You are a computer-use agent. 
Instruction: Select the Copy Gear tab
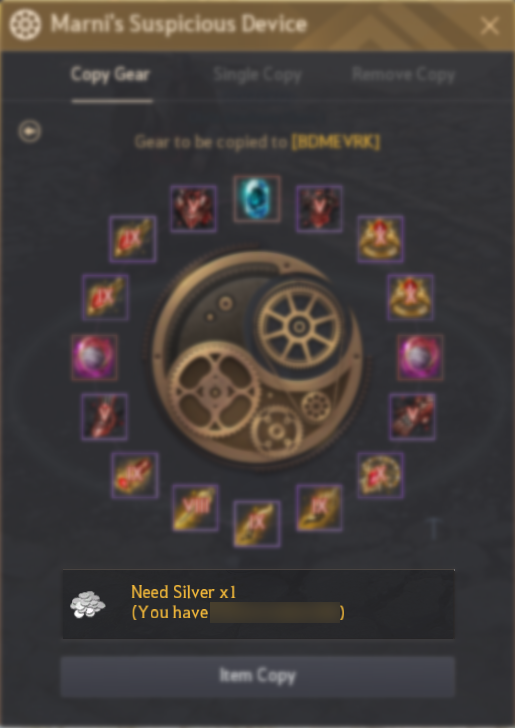(x=110, y=74)
